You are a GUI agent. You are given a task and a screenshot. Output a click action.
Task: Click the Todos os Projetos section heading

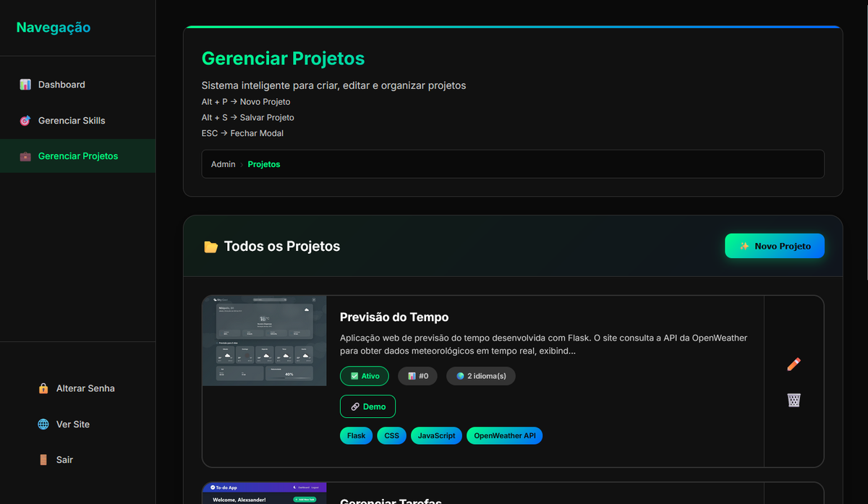tap(282, 247)
